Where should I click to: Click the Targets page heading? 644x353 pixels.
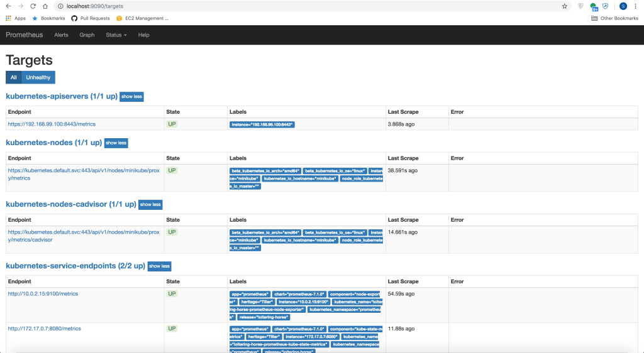(29, 60)
